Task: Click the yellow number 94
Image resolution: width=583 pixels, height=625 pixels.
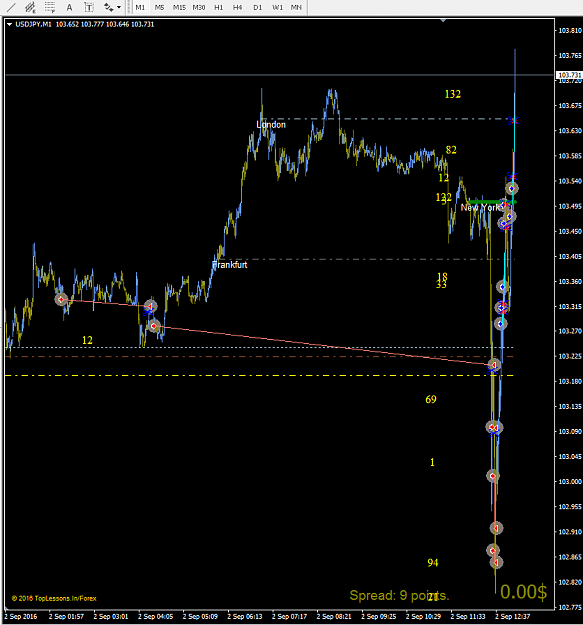Action: pos(433,563)
